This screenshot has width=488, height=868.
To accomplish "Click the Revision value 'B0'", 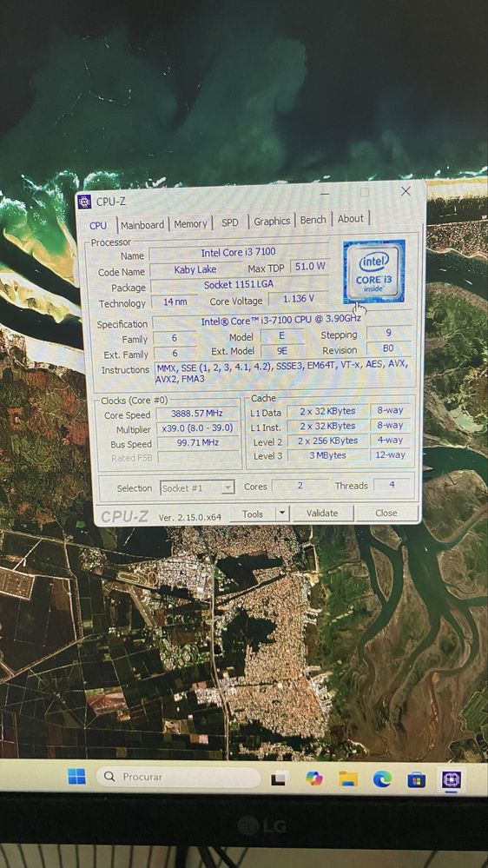I will pos(388,349).
